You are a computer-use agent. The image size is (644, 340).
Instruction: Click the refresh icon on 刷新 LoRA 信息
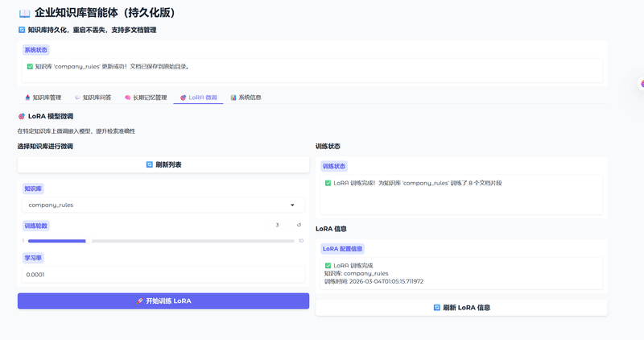[436, 307]
